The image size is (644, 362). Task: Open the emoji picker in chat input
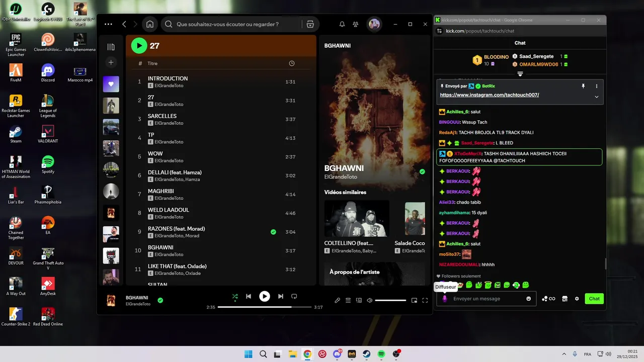pyautogui.click(x=528, y=299)
